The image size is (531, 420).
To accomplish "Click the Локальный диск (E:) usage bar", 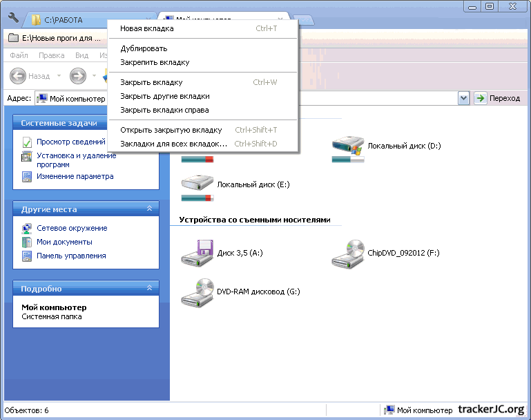I will point(197,198).
